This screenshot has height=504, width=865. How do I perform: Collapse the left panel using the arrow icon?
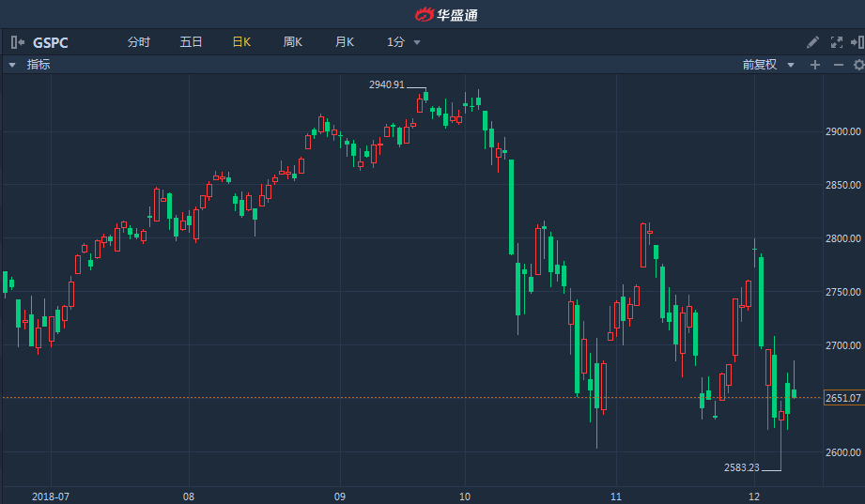point(17,42)
